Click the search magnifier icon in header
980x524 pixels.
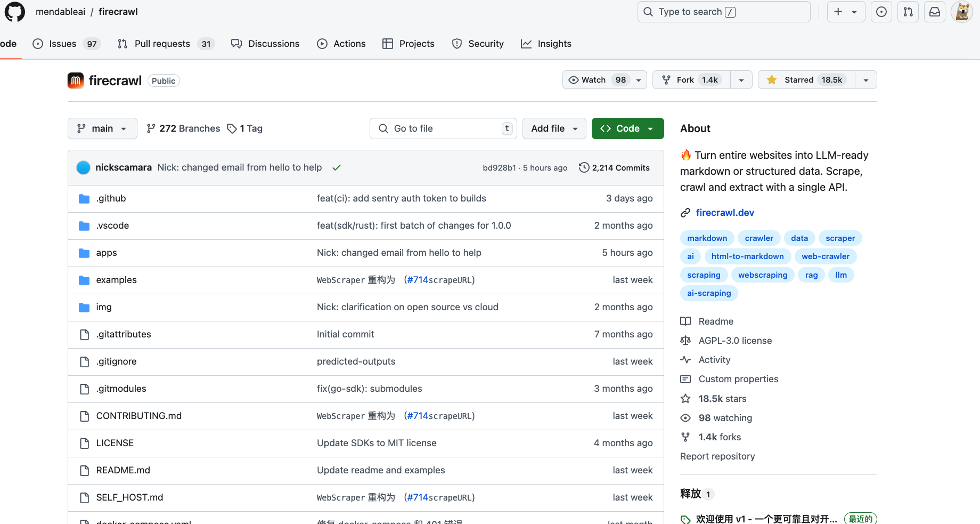click(648, 12)
